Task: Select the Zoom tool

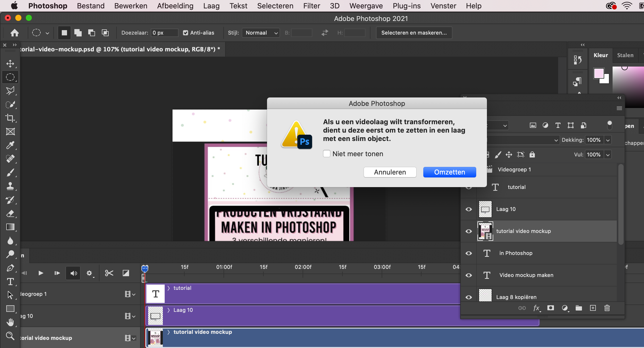Action: point(10,336)
